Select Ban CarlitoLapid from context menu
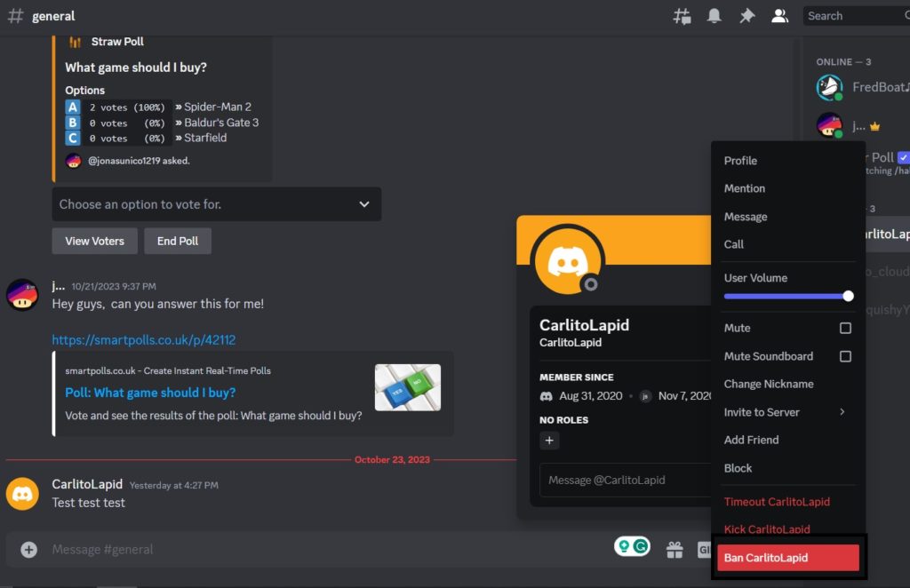Screen dimensions: 910x588 pos(787,558)
